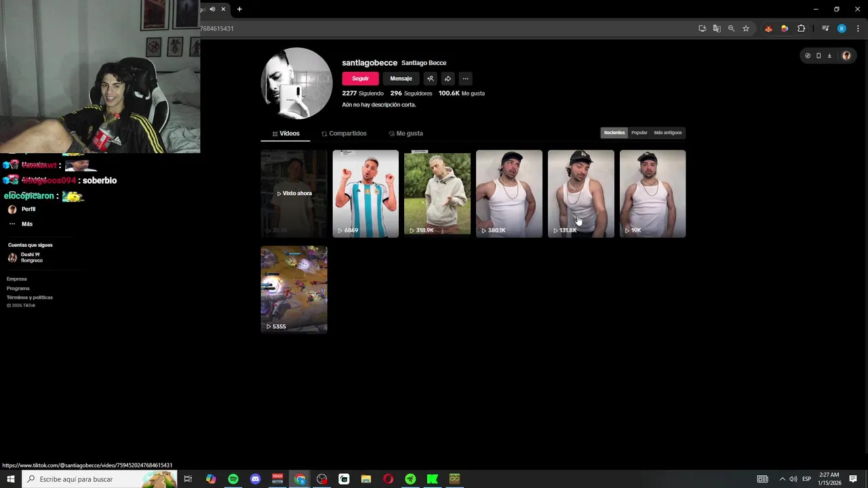Viewport: 868px width, 488px height.
Task: Open Task View on the taskbar
Action: [x=188, y=479]
